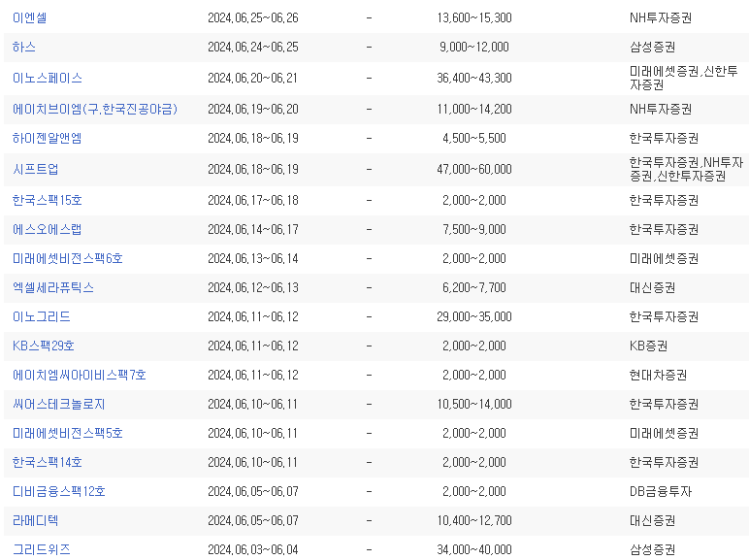Click price range 4,500~5,500
Screen dimensions: 749x560
tap(474, 139)
